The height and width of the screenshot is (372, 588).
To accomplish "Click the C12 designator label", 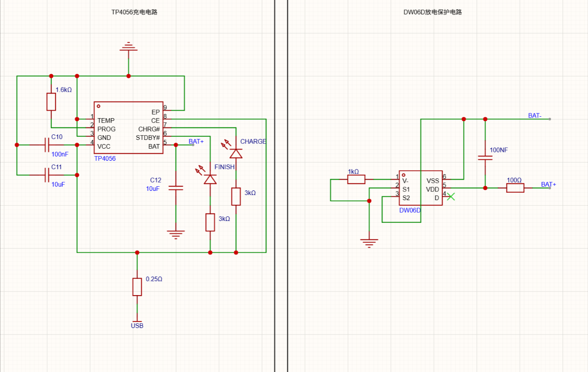I will (156, 180).
